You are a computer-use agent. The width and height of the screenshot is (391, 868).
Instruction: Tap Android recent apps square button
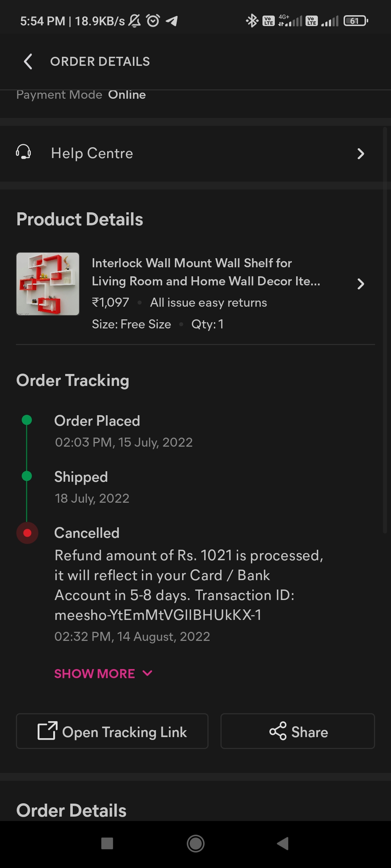[x=107, y=843]
